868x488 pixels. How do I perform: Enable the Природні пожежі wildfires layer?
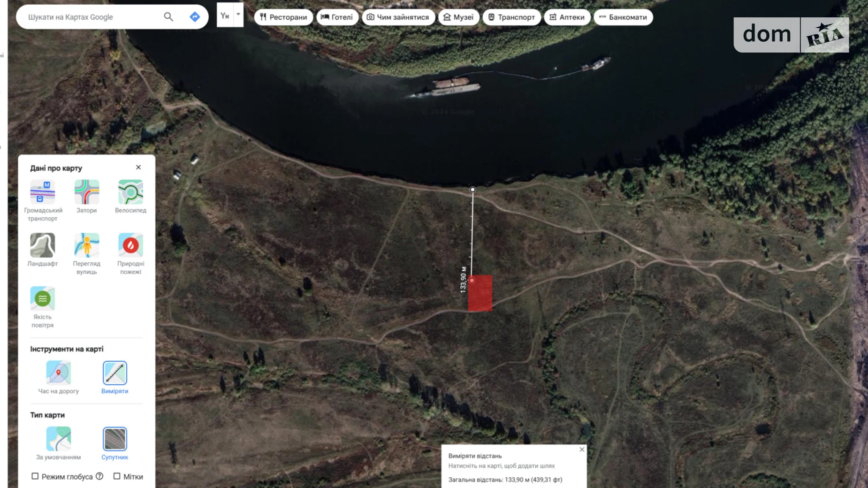point(130,245)
